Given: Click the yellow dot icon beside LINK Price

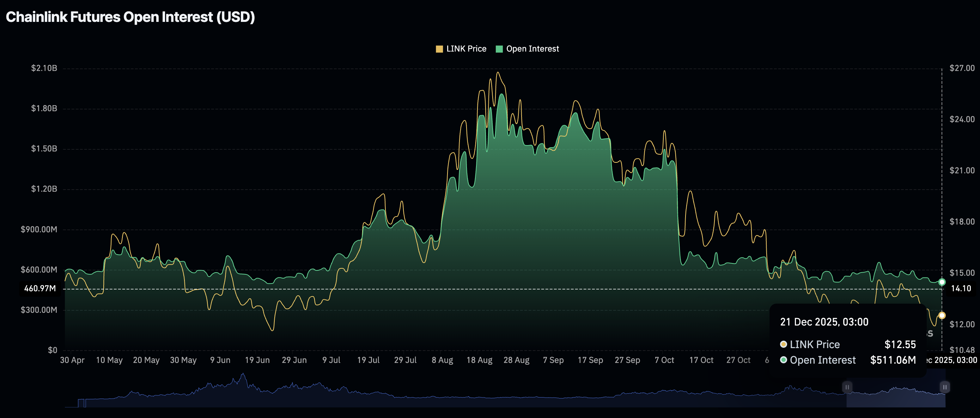Looking at the screenshot, I should tap(783, 344).
